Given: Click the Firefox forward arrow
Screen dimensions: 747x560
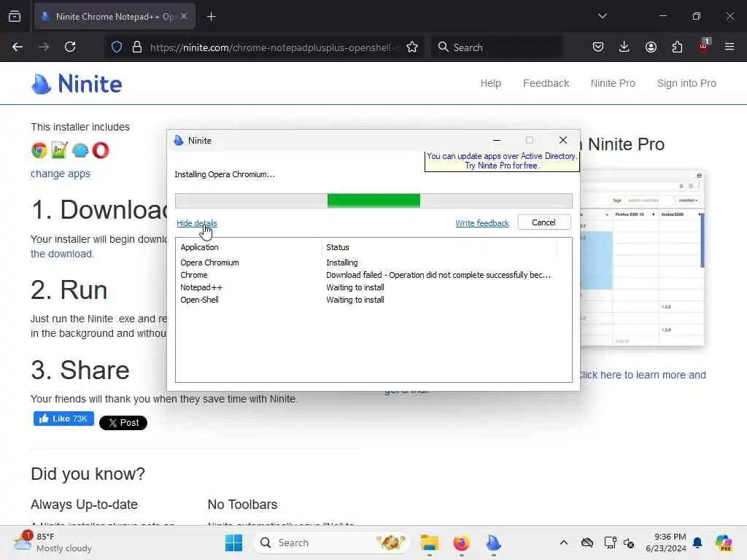Looking at the screenshot, I should click(44, 47).
